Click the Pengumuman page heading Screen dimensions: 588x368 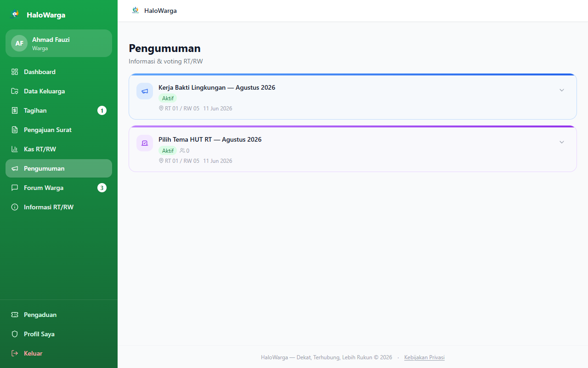point(164,48)
